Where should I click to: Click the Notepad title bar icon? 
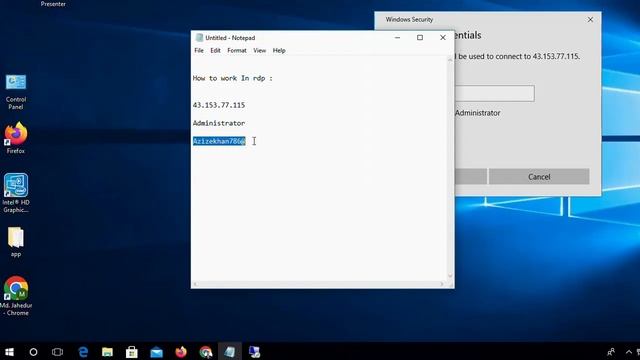[x=199, y=38]
